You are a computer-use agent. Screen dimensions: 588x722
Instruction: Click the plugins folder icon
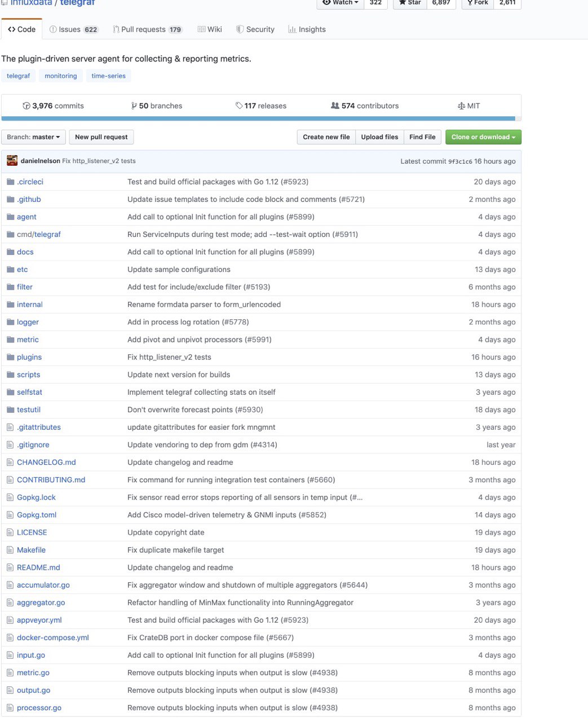tap(11, 356)
